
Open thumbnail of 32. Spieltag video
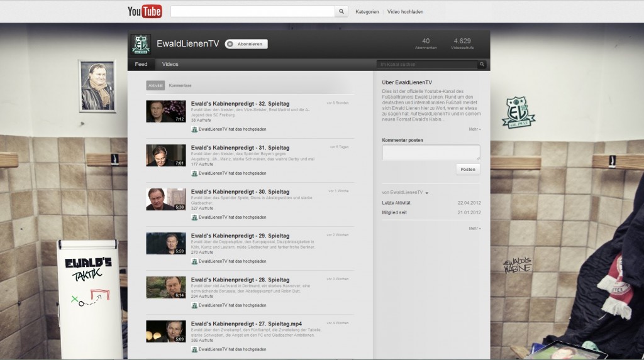click(x=166, y=111)
